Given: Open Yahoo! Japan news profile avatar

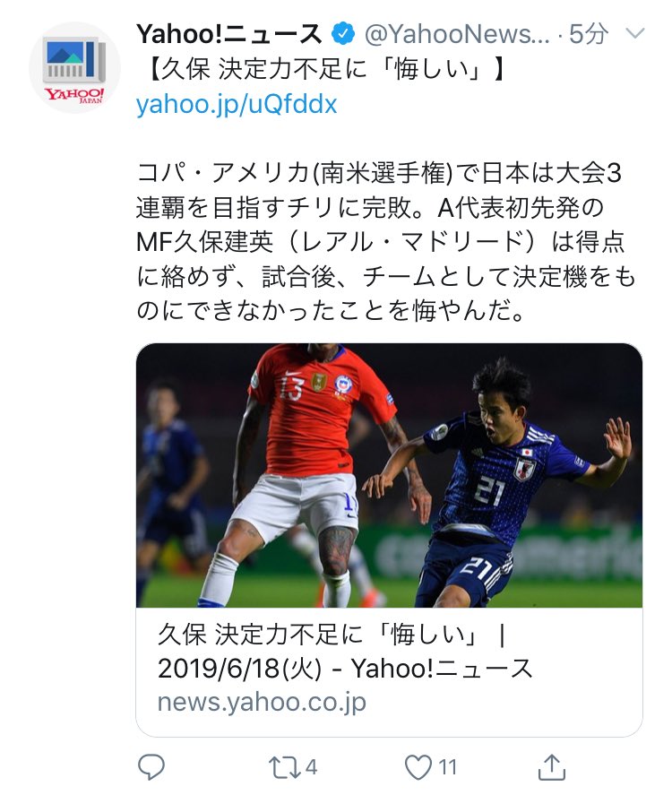Looking at the screenshot, I should (74, 67).
